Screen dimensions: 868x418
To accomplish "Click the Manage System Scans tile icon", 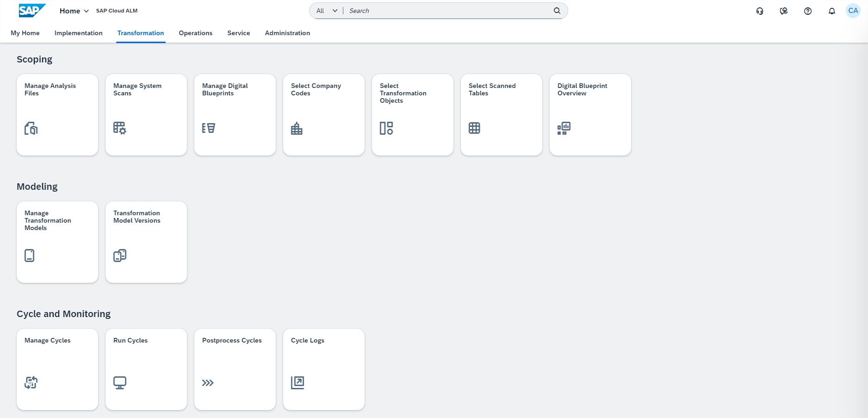I will tap(119, 128).
